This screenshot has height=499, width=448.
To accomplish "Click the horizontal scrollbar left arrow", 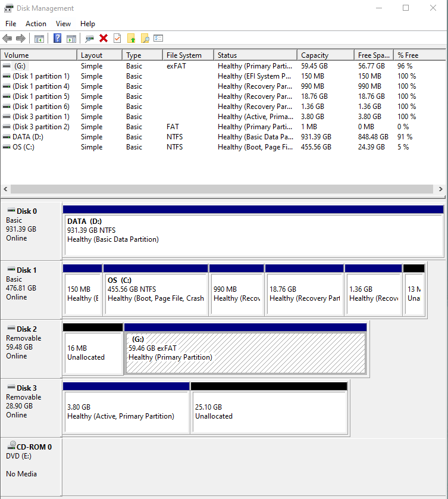I will (x=5, y=189).
